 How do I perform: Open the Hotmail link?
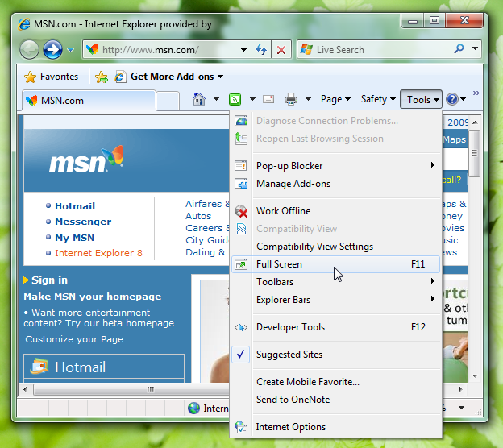75,206
